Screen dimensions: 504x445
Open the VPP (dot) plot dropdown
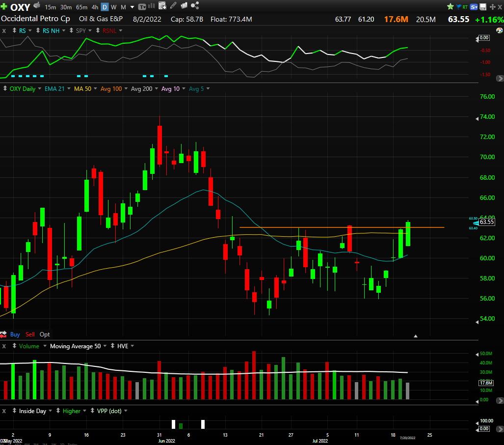point(126,411)
